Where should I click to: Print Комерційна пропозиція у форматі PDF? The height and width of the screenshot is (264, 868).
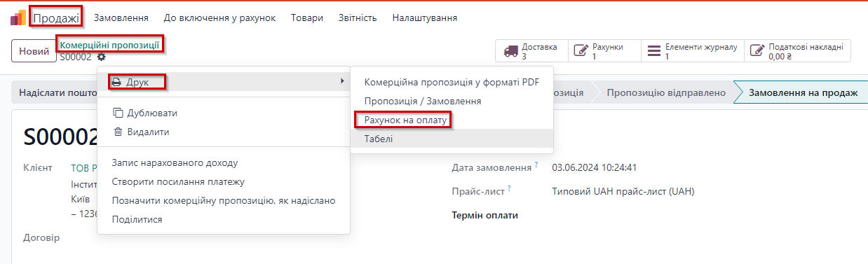tap(452, 82)
